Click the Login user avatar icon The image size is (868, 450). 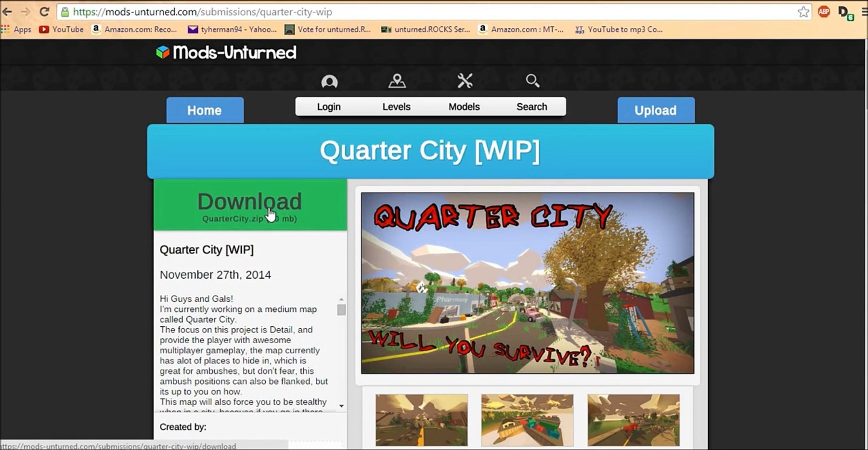(329, 81)
